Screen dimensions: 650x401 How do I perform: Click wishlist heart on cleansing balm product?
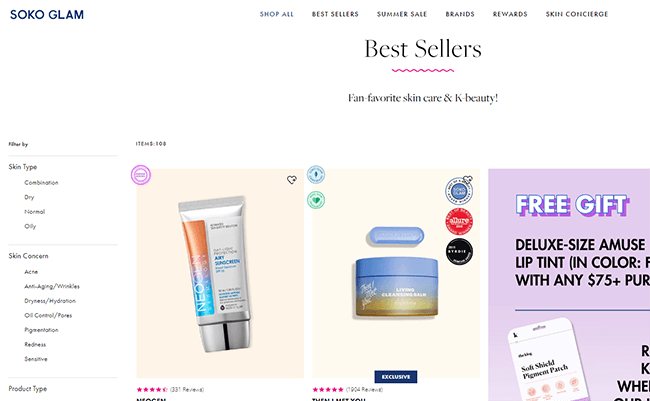pyautogui.click(x=468, y=179)
